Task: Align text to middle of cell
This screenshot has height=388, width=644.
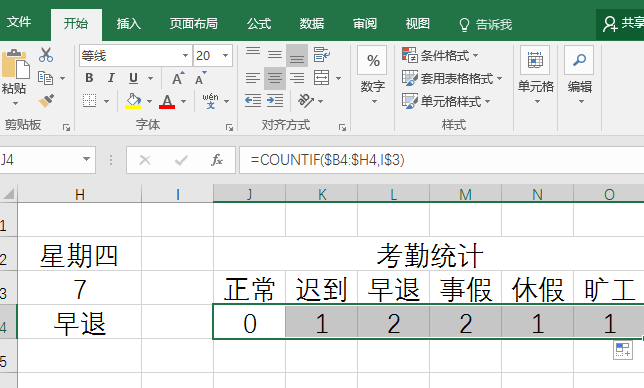Action: click(275, 55)
